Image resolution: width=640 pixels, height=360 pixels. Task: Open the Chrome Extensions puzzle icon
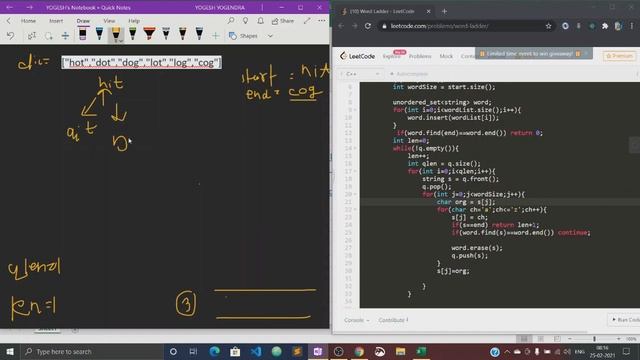pyautogui.click(x=605, y=26)
